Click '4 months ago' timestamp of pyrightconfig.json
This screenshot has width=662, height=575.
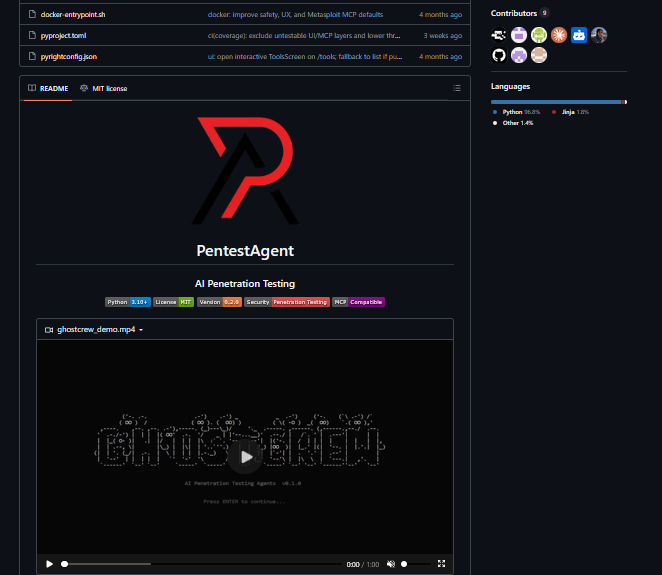click(440, 57)
